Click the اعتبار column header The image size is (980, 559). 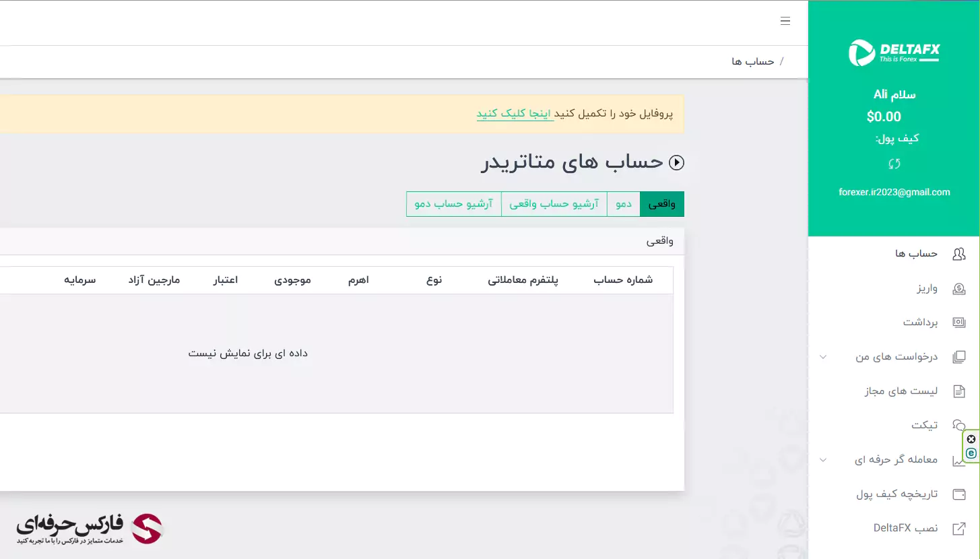coord(225,280)
